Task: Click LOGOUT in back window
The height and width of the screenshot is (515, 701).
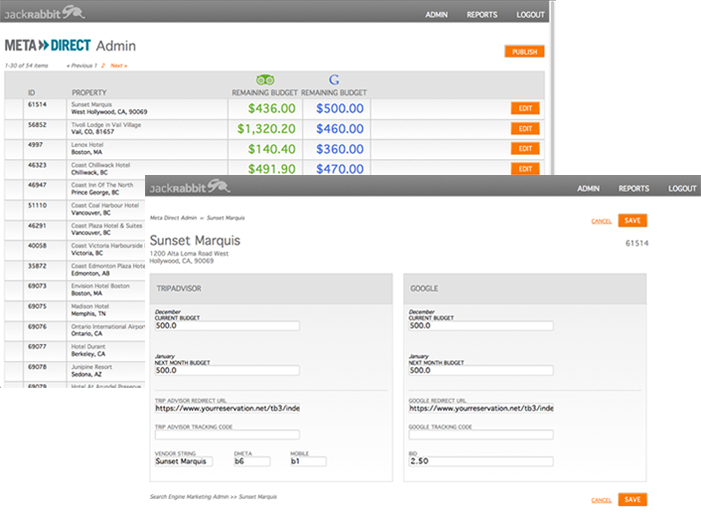Action: [530, 15]
